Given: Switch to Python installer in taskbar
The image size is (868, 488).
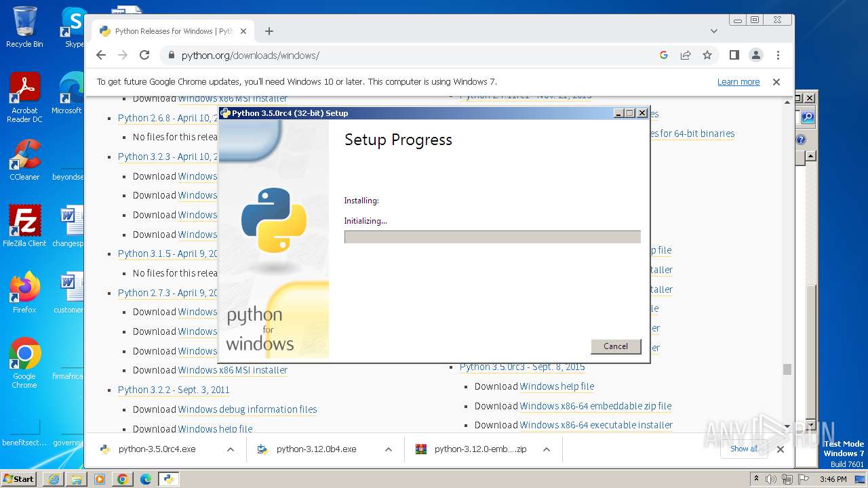Looking at the screenshot, I should pyautogui.click(x=169, y=479).
